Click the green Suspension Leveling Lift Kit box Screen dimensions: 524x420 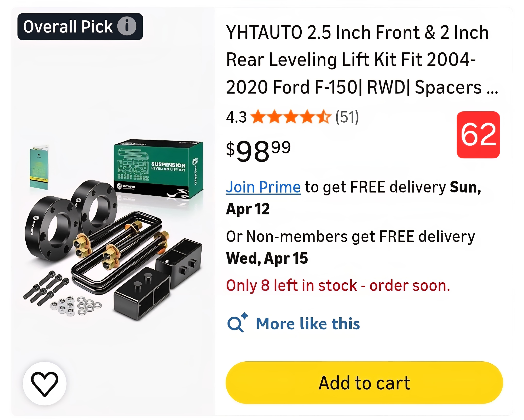[158, 169]
